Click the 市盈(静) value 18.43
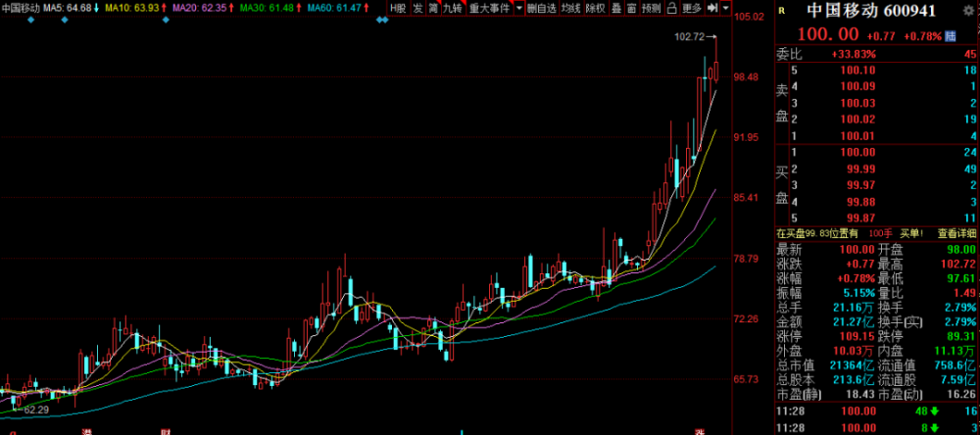This screenshot has width=980, height=435. (861, 395)
